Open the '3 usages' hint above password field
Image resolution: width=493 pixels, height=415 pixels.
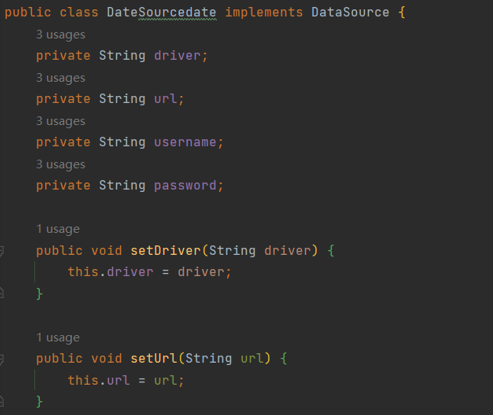[x=61, y=165]
